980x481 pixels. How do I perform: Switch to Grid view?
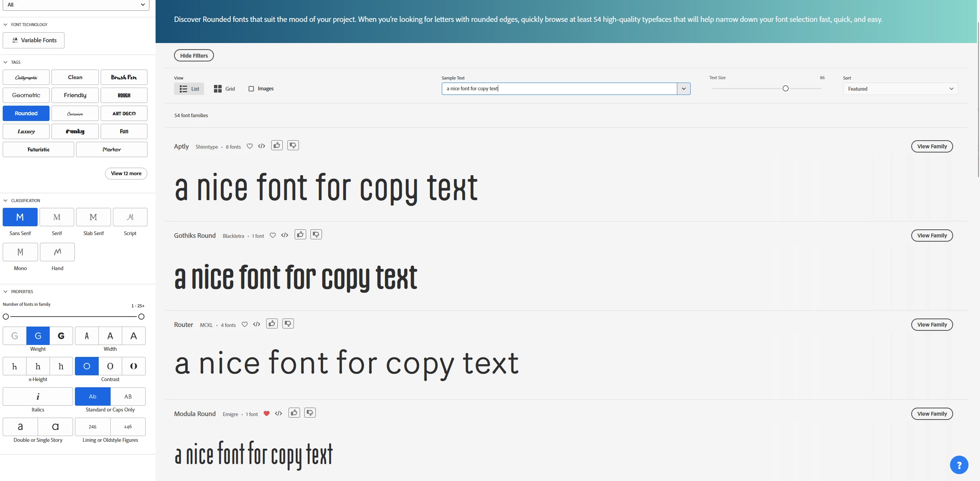tap(224, 89)
